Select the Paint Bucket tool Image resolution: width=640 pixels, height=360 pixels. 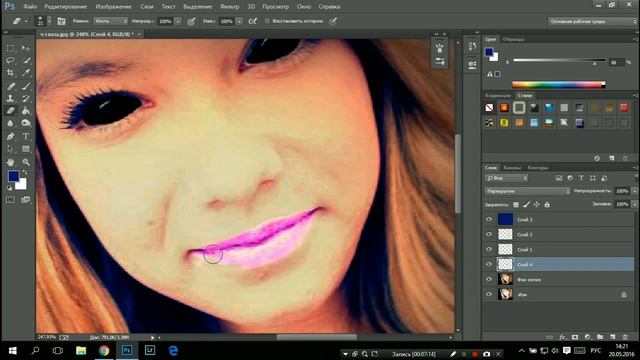[26, 111]
